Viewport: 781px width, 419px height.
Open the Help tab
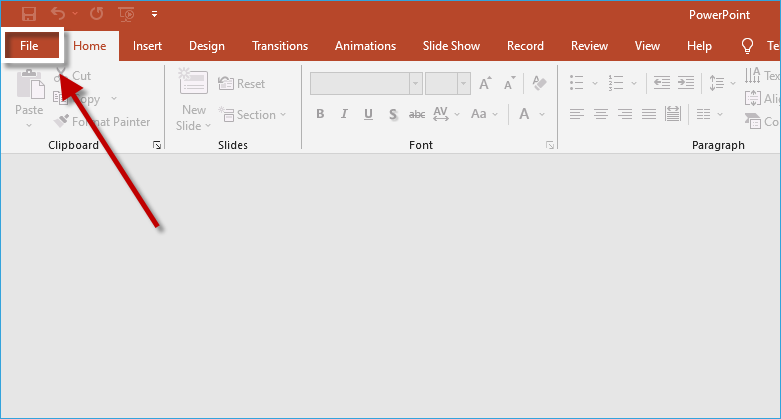click(x=699, y=46)
